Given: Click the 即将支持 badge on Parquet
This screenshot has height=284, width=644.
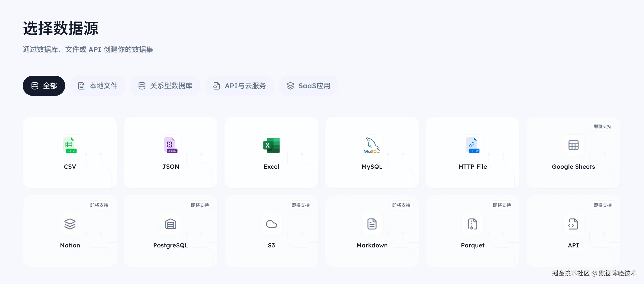Looking at the screenshot, I should point(502,205).
